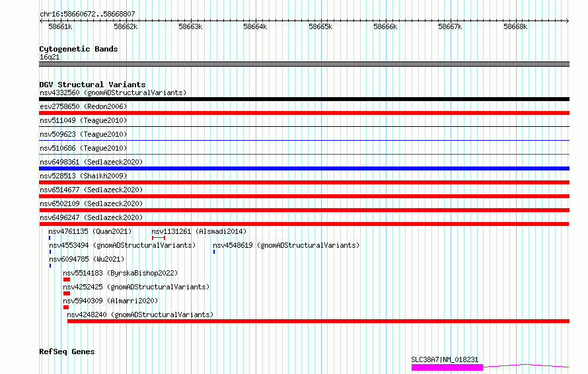The width and height of the screenshot is (588, 374).
Task: Select the 16q21 band label
Action: 50,57
